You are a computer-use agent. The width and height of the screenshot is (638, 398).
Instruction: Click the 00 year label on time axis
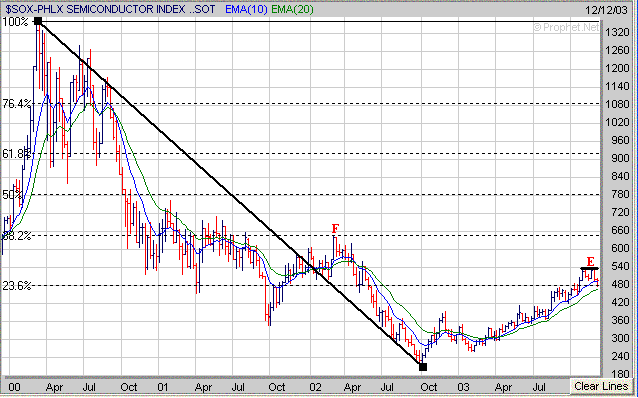pyautogui.click(x=14, y=387)
